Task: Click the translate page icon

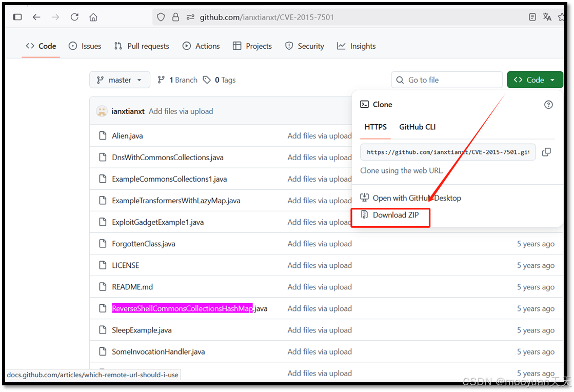Action: click(547, 17)
